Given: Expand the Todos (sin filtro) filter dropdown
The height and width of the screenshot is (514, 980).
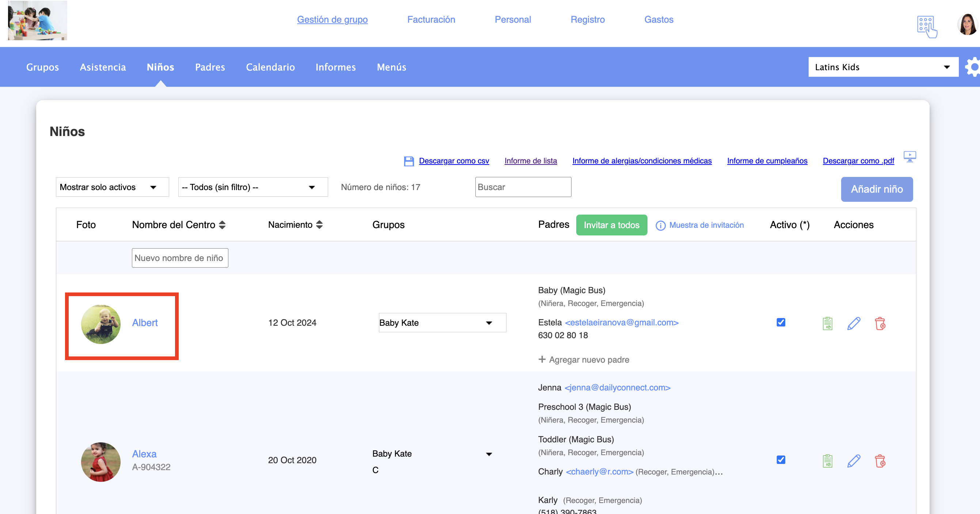Looking at the screenshot, I should pyautogui.click(x=252, y=187).
